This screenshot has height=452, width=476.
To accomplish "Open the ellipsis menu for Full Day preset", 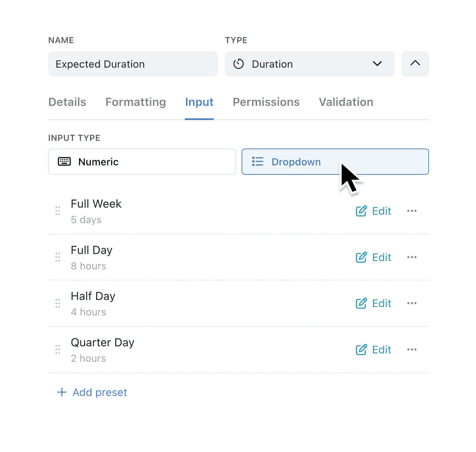I will (412, 257).
